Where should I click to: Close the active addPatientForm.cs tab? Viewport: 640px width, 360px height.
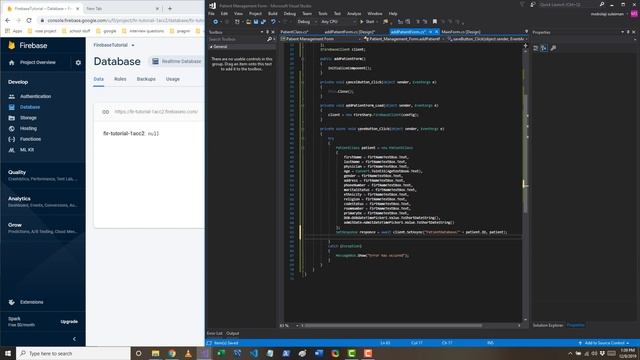pyautogui.click(x=436, y=32)
